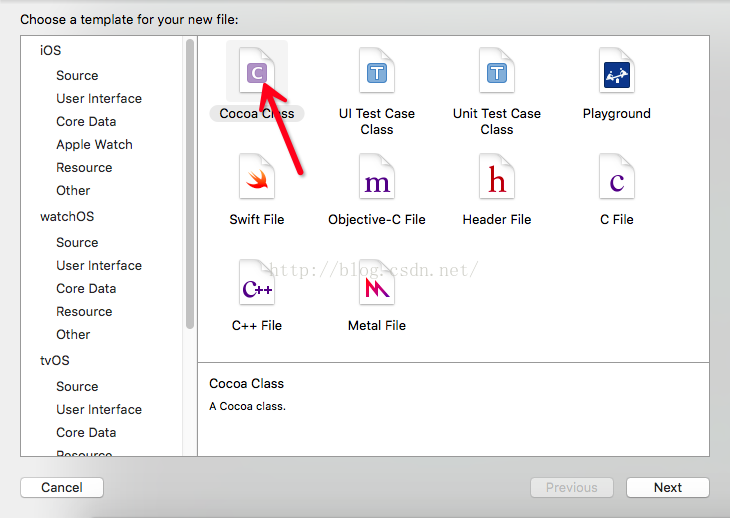Select the Playground template icon
Screen dimensions: 730x518
[617, 72]
